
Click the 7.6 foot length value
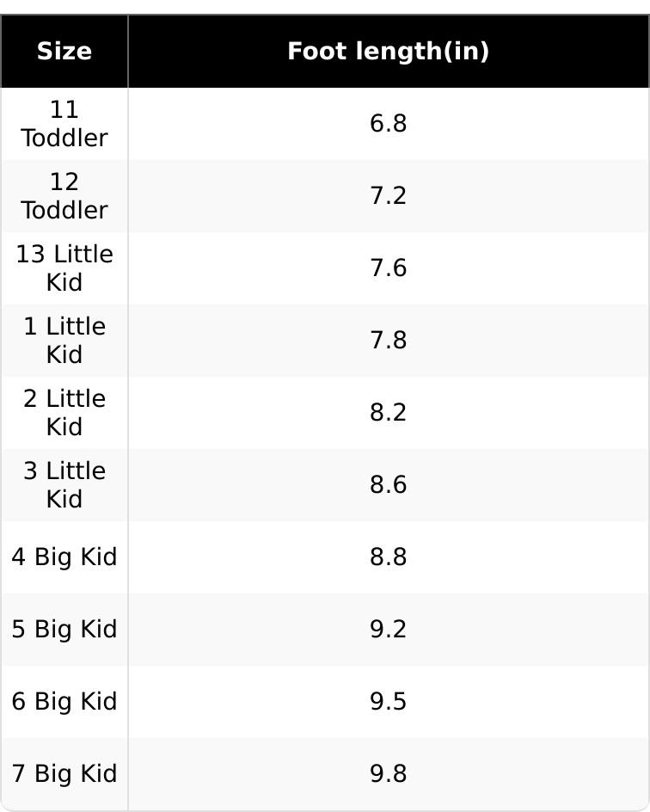[388, 268]
